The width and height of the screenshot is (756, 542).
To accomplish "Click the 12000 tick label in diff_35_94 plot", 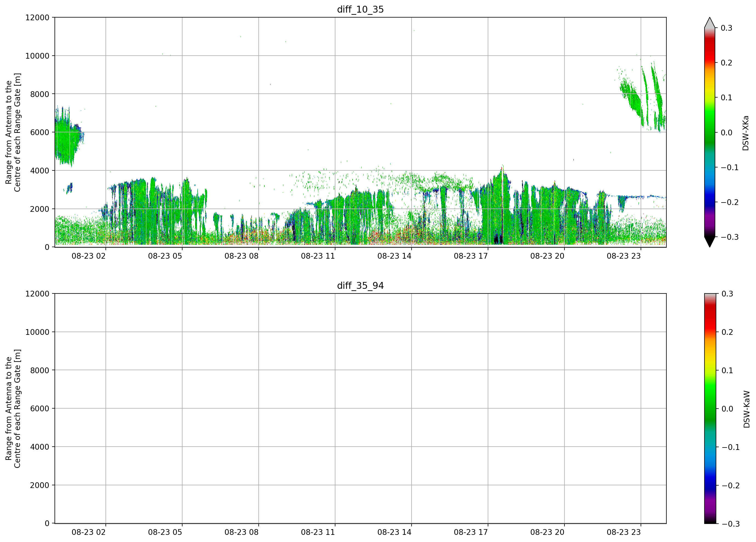I will 37,294.
